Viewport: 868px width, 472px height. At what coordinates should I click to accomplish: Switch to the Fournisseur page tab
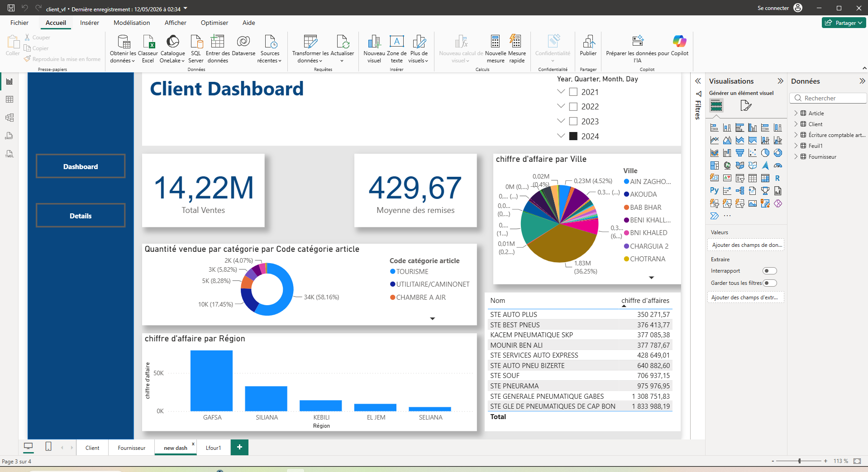(132, 448)
